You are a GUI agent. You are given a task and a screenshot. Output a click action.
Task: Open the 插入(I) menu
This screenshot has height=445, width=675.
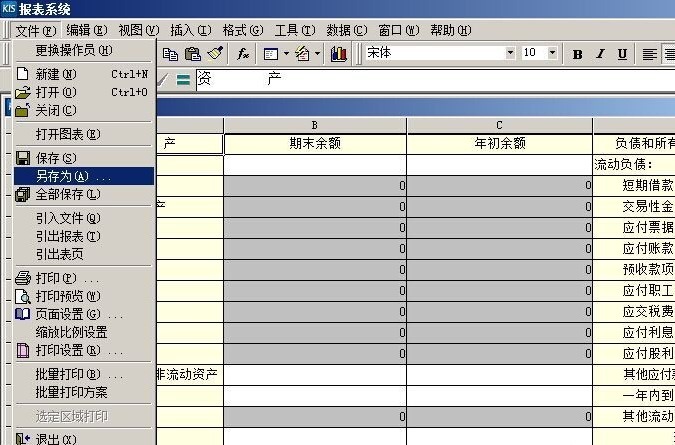point(191,30)
